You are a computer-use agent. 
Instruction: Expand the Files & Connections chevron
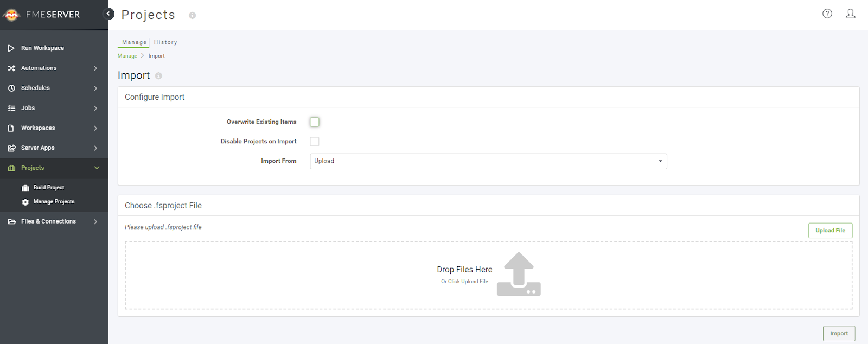coord(95,221)
